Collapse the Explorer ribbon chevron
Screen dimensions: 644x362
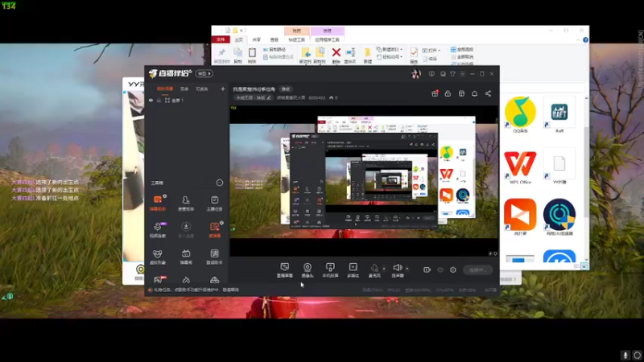[578, 39]
